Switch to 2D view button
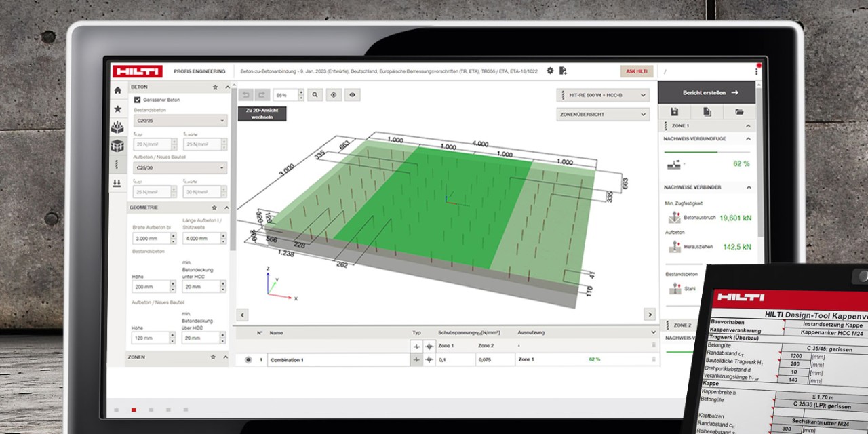This screenshot has width=868, height=434. click(x=262, y=114)
